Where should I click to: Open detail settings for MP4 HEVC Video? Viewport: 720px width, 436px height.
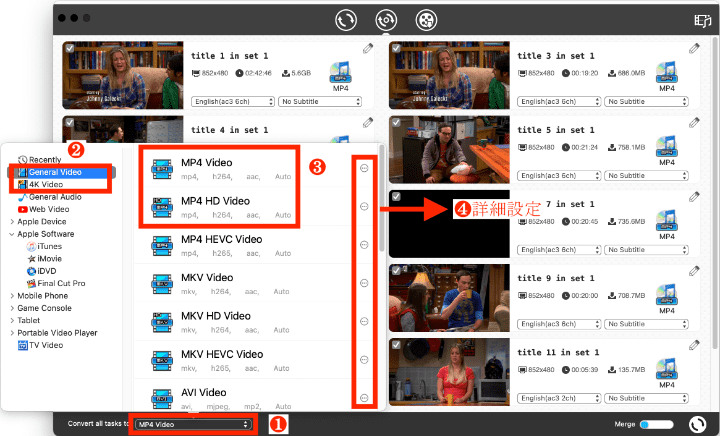pyautogui.click(x=364, y=245)
